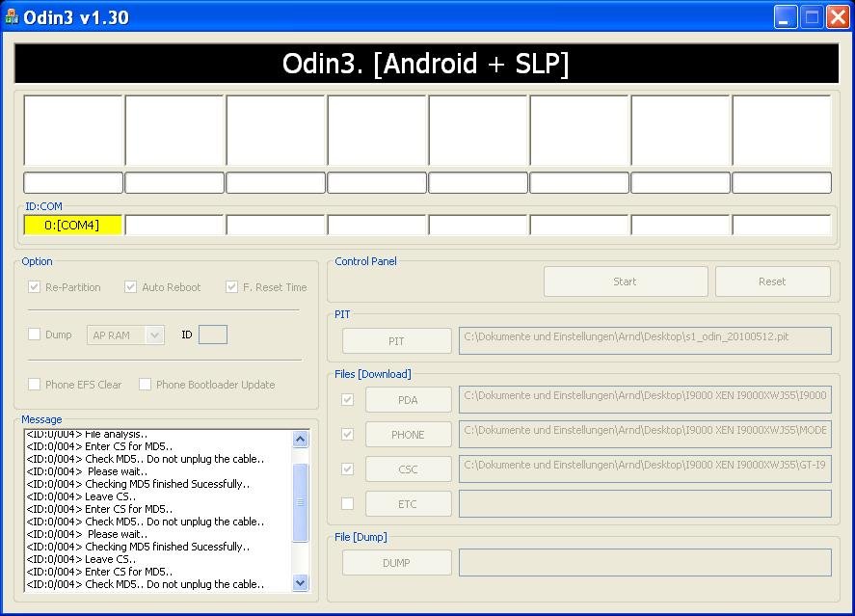Click the "Option" group label
The width and height of the screenshot is (855, 616).
[x=37, y=261]
